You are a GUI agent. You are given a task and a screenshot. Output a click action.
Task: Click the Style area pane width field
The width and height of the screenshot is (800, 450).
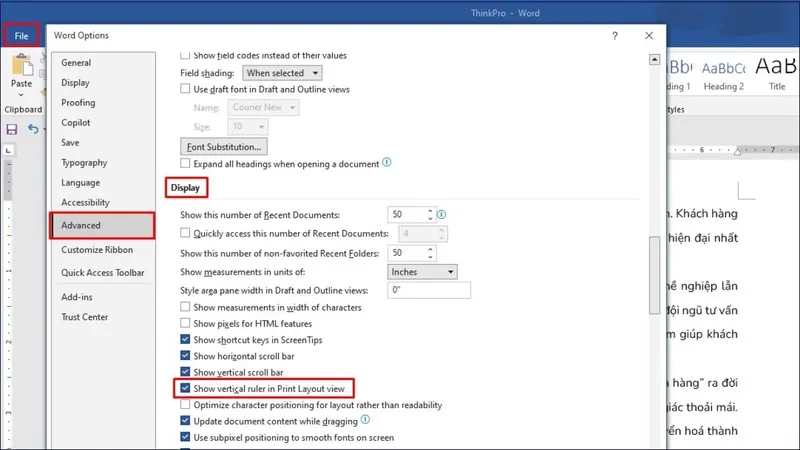pyautogui.click(x=429, y=290)
